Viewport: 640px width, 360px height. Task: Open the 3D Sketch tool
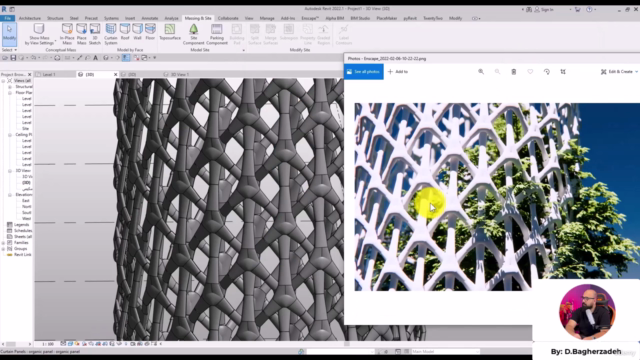click(x=95, y=34)
